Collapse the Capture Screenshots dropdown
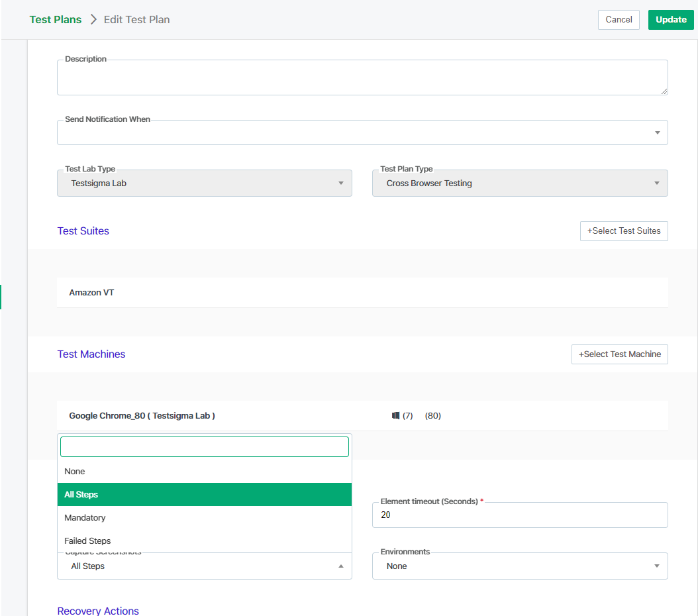The width and height of the screenshot is (698, 616). (x=205, y=566)
